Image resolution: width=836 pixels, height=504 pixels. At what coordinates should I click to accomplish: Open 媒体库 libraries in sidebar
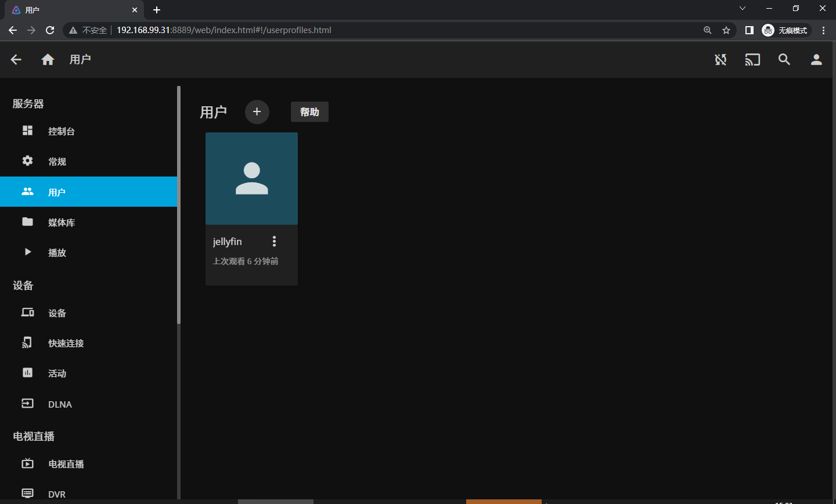tap(61, 222)
